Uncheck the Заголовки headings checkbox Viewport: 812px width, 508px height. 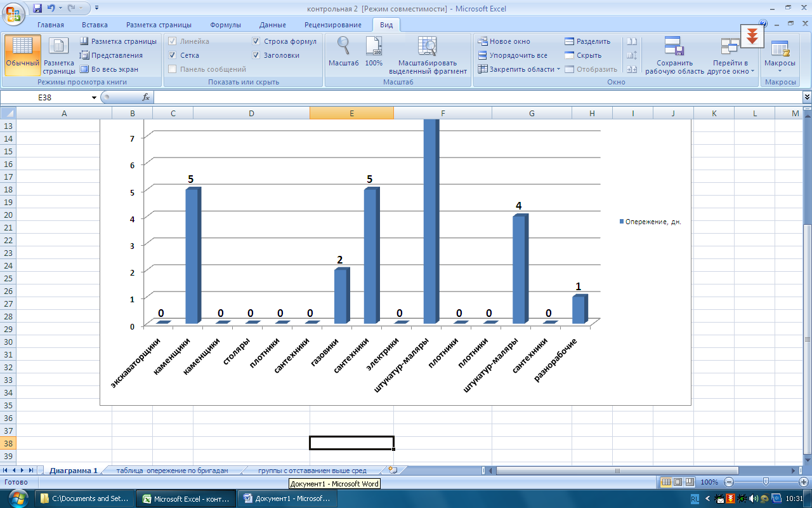(x=256, y=55)
